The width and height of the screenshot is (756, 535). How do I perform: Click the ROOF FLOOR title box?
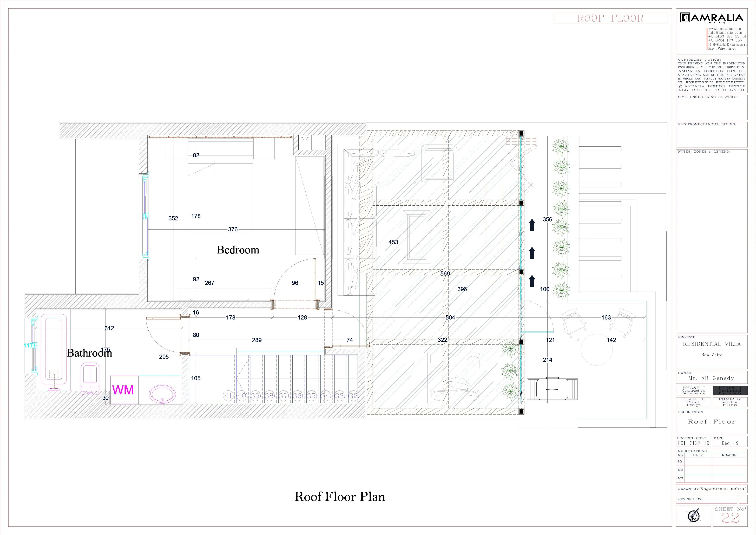coord(610,18)
